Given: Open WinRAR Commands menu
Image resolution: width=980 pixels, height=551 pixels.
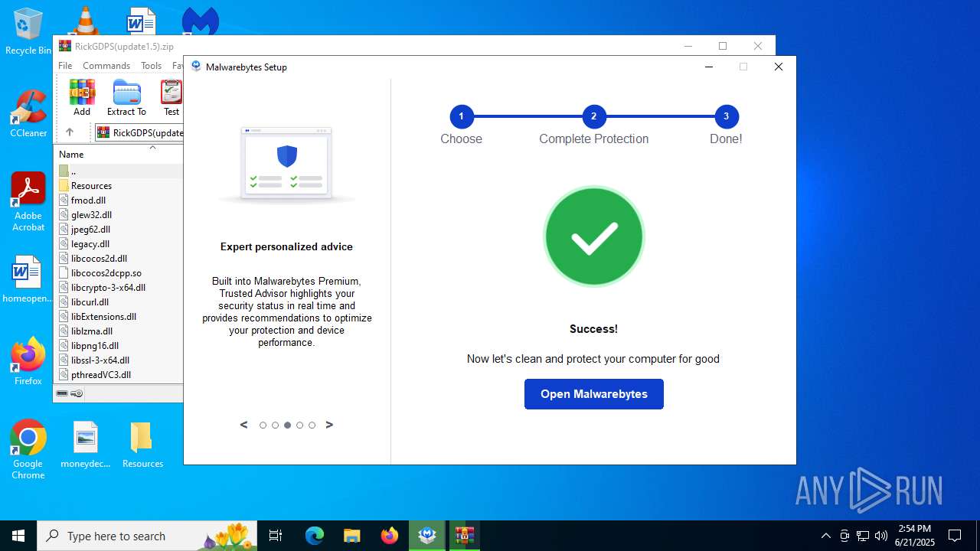Looking at the screenshot, I should tap(106, 66).
